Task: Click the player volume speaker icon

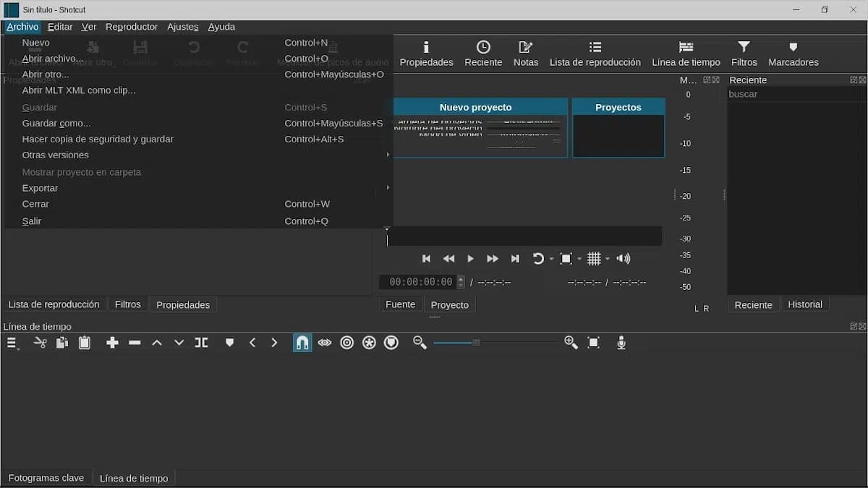Action: coord(624,259)
